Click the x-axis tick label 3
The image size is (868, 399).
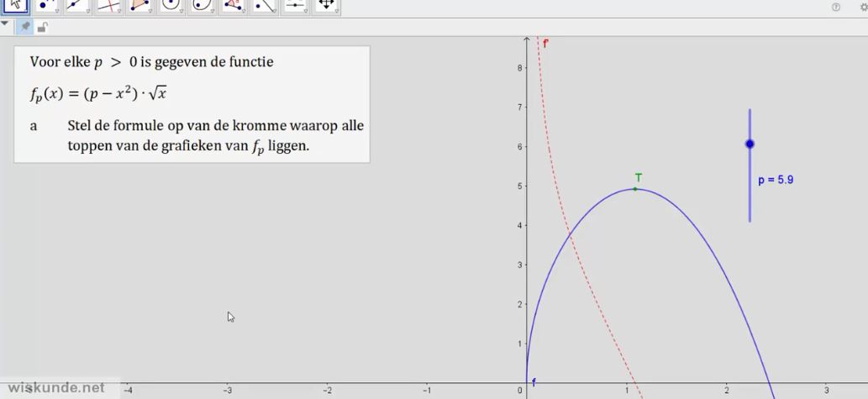pyautogui.click(x=826, y=390)
